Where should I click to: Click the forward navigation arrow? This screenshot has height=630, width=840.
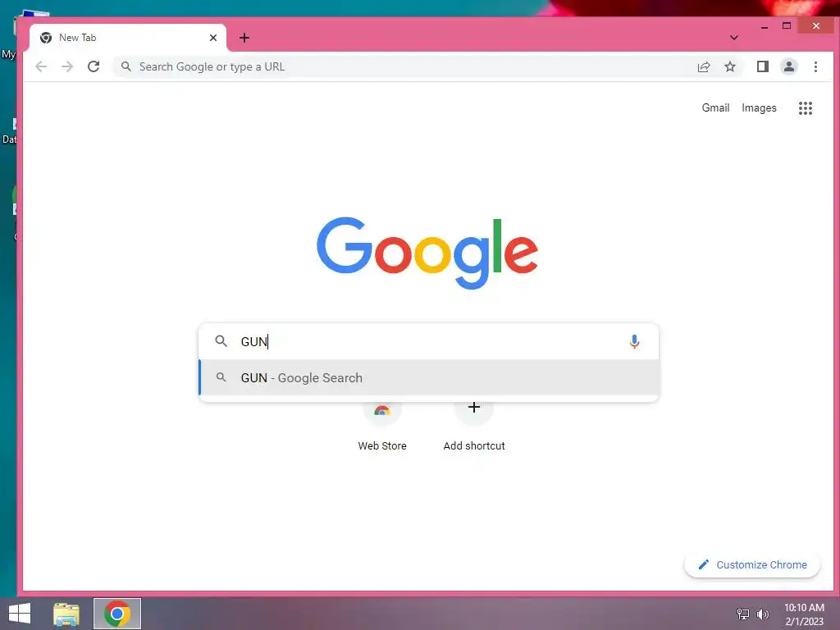point(67,66)
